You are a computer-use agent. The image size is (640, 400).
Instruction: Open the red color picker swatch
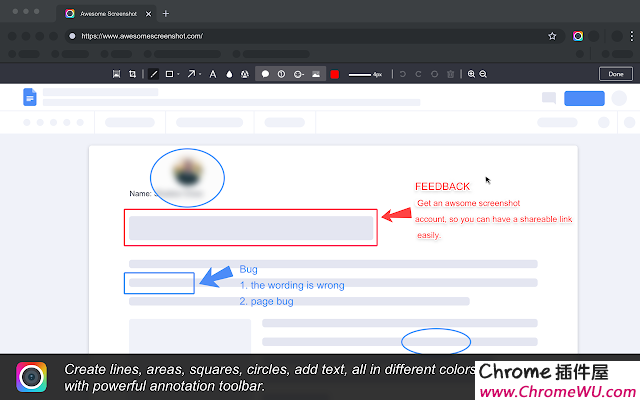click(335, 74)
